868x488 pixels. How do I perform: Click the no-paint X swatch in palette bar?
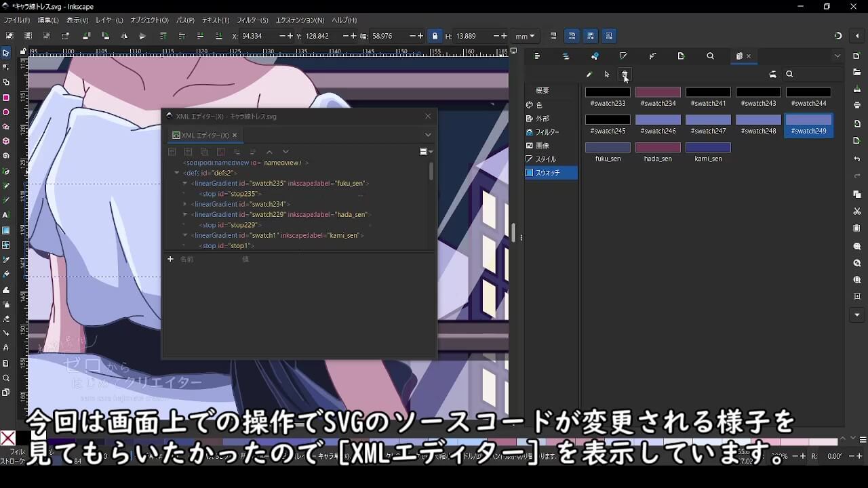click(x=8, y=438)
